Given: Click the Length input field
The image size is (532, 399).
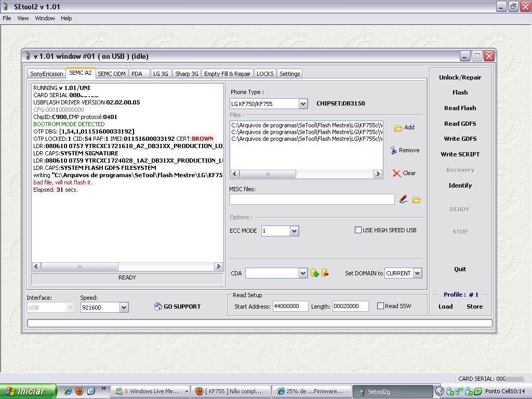Looking at the screenshot, I should tap(351, 306).
